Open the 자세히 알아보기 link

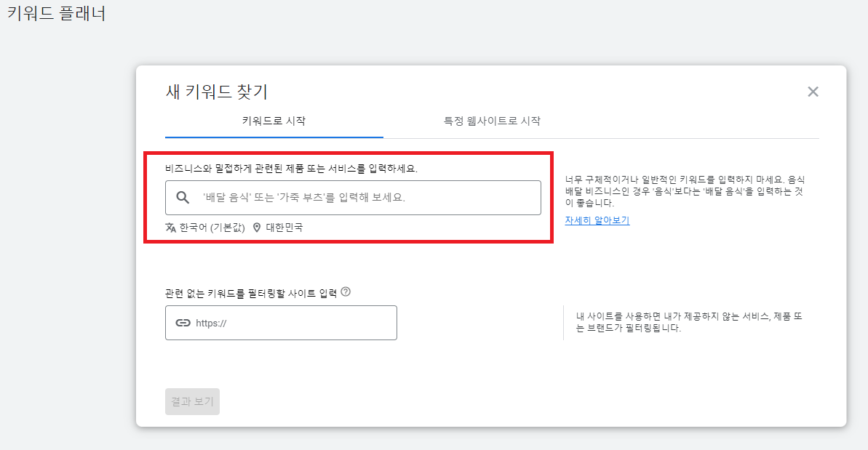[x=596, y=220]
